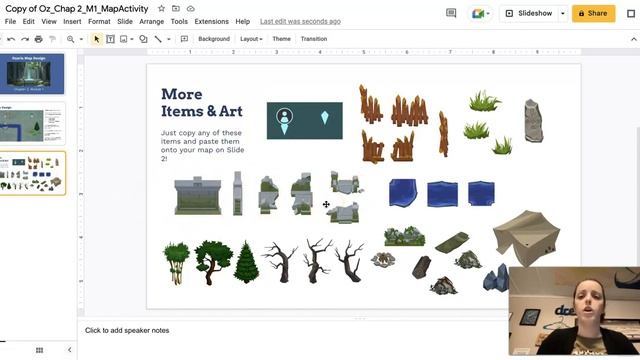
Task: Open the File menu
Action: pos(10,22)
